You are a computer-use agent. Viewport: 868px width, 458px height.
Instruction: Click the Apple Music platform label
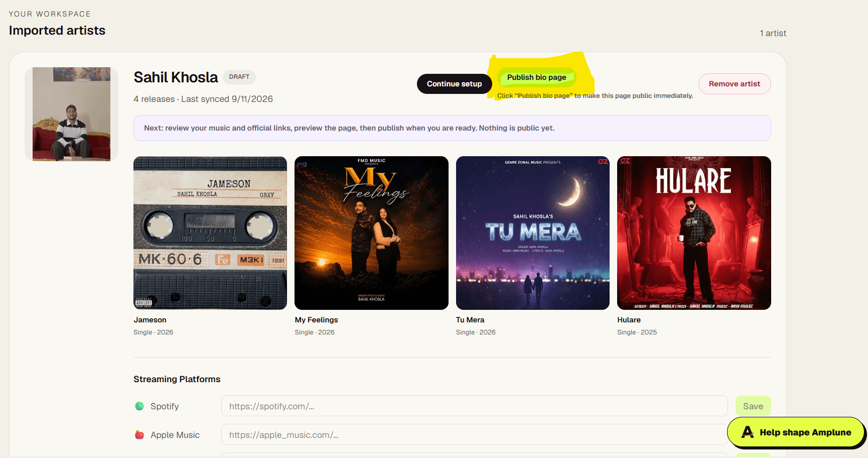[x=175, y=435]
